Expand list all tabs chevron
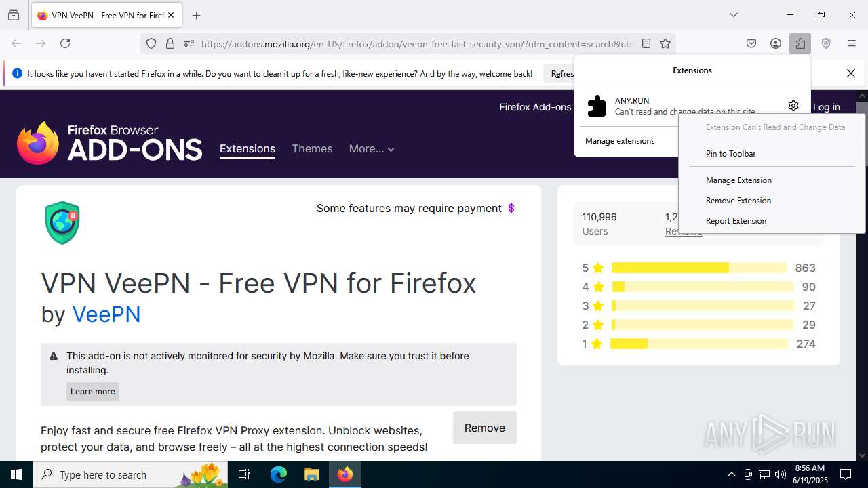 (733, 15)
